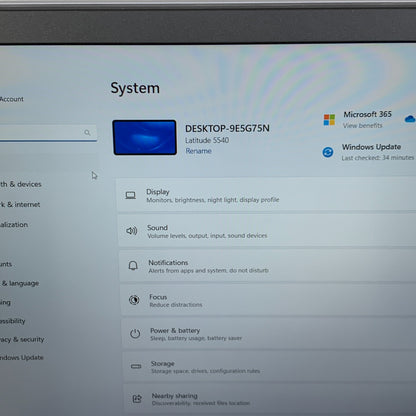416x416 pixels.
Task: Click the Rename link under Latitude 5540
Action: (x=199, y=151)
